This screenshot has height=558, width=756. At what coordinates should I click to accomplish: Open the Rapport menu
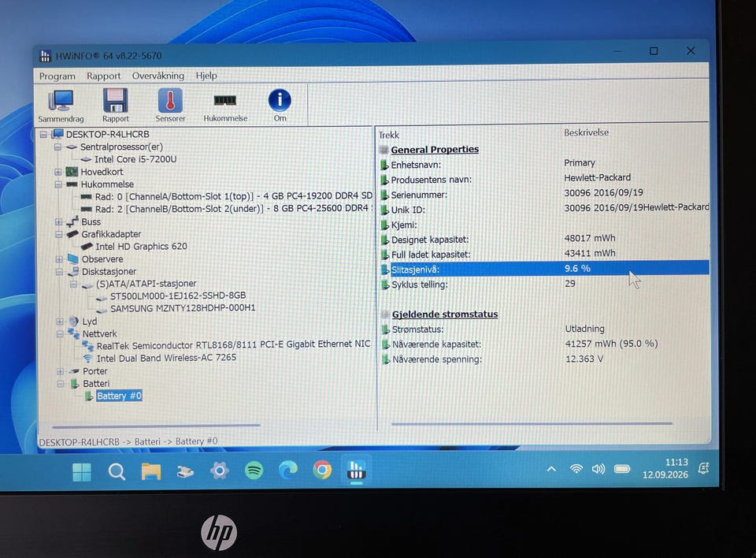[104, 76]
